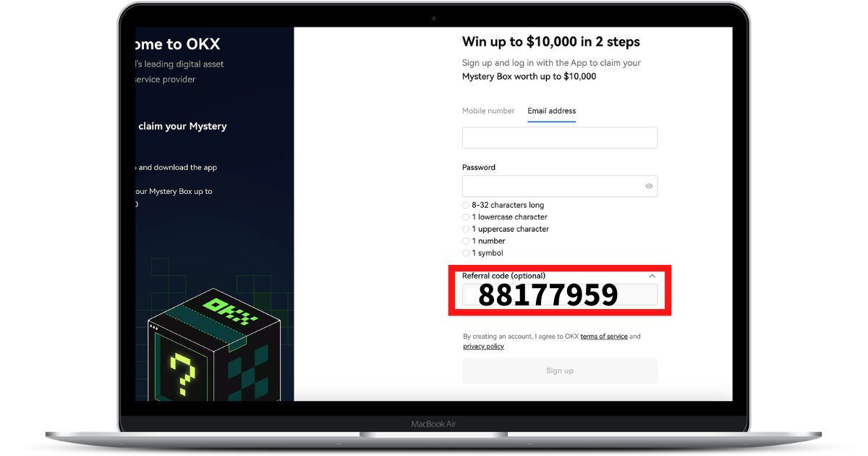This screenshot has height=456, width=868.
Task: Click the green question mark on the box
Action: pyautogui.click(x=182, y=373)
